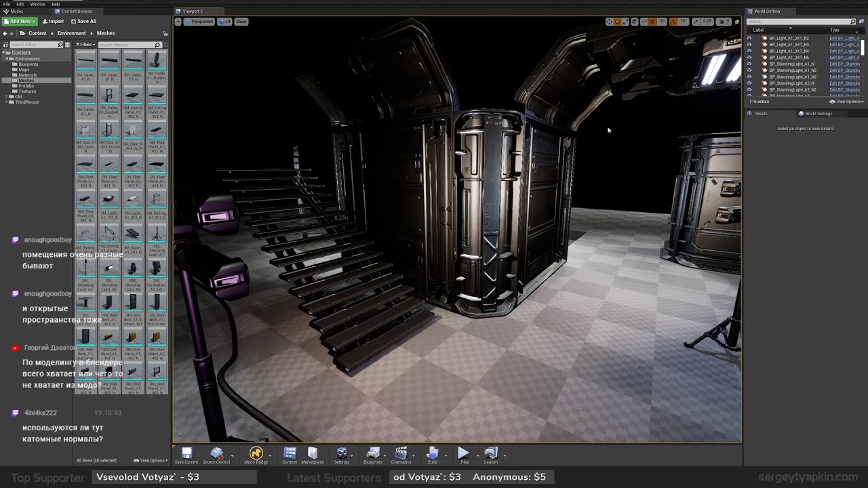Toggle rotation snapping in viewport
This screenshot has width=868, height=488.
click(x=673, y=22)
